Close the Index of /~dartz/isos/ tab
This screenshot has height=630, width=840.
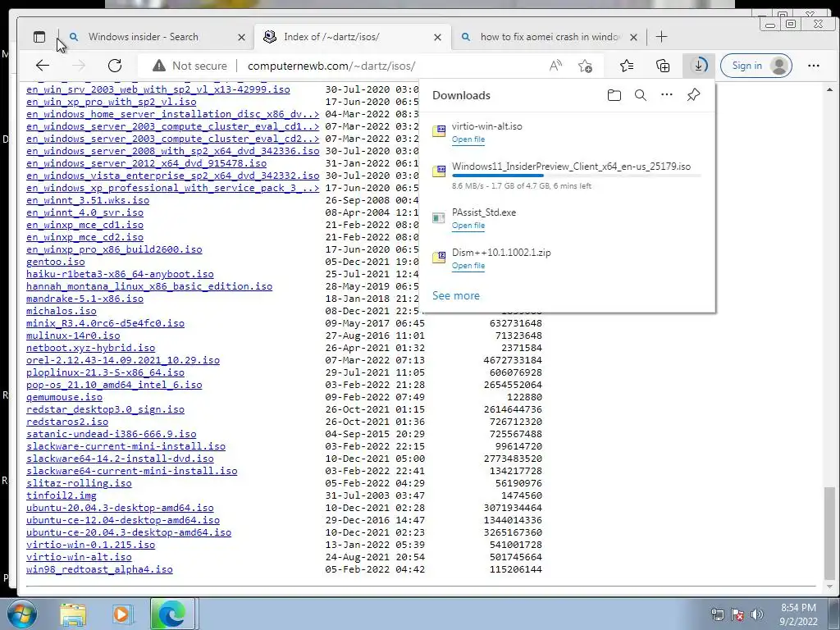click(438, 38)
